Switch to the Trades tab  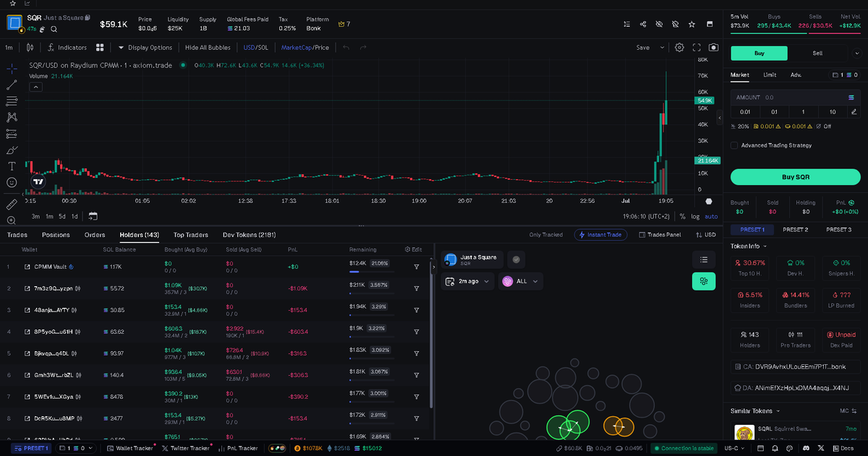coord(17,235)
